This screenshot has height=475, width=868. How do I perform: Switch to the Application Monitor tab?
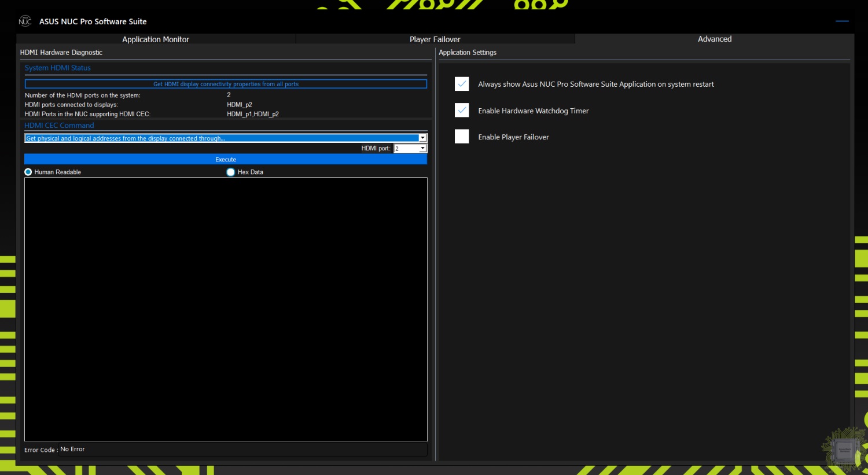click(156, 39)
